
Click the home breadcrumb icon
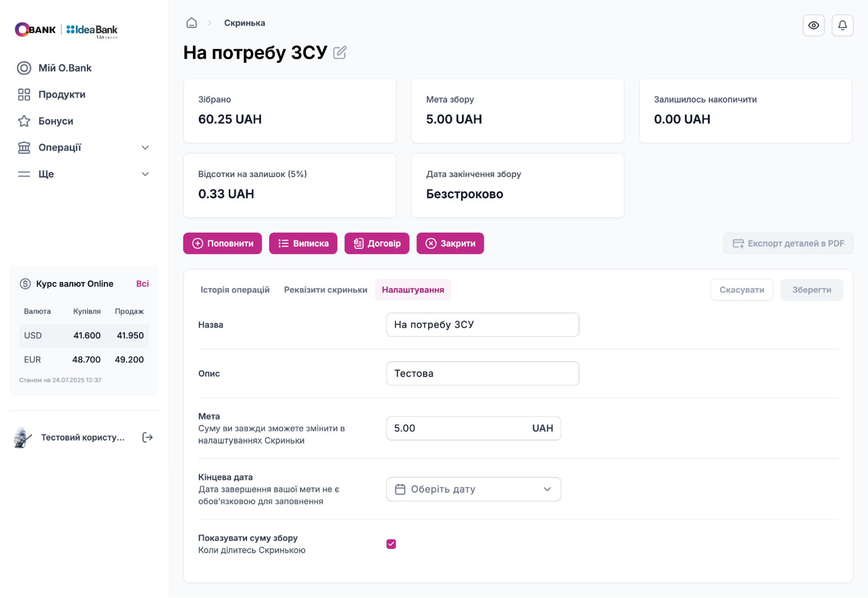tap(191, 23)
